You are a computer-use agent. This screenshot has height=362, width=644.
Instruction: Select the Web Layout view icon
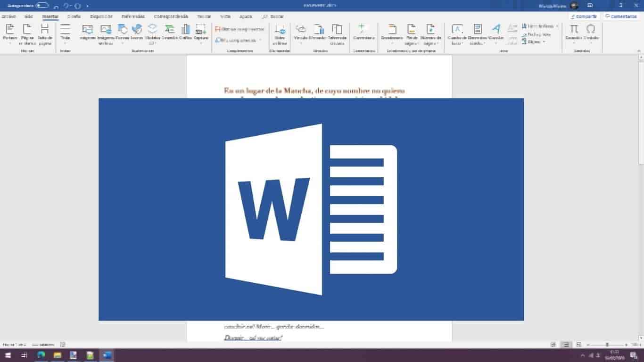pos(579,345)
